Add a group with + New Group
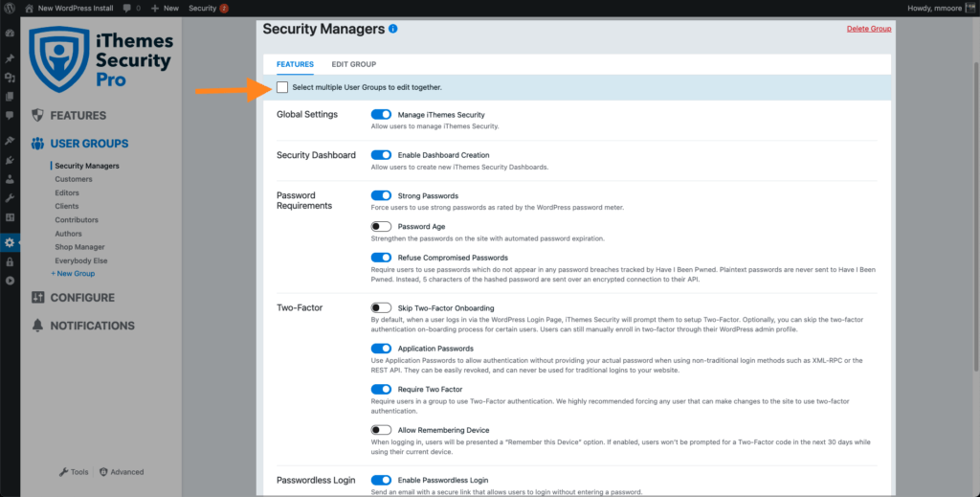980x497 pixels. [x=73, y=274]
